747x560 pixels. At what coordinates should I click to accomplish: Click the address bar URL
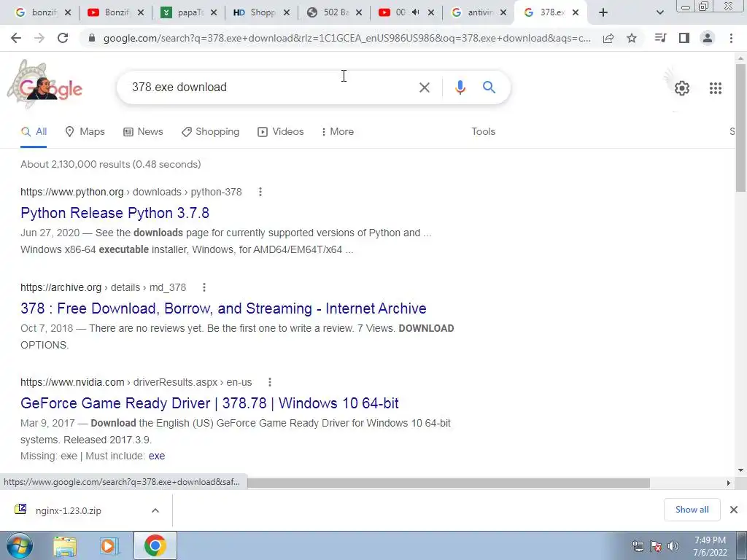pyautogui.click(x=347, y=38)
